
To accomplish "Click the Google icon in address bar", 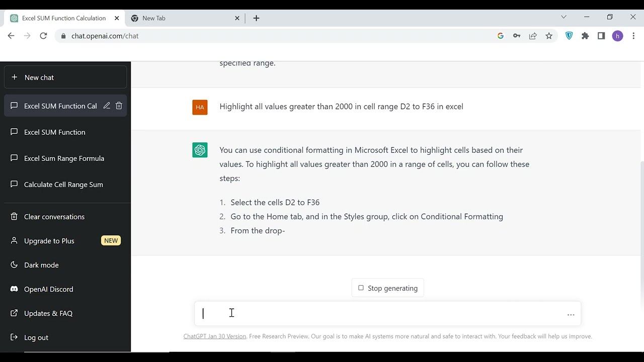I will pos(500,36).
